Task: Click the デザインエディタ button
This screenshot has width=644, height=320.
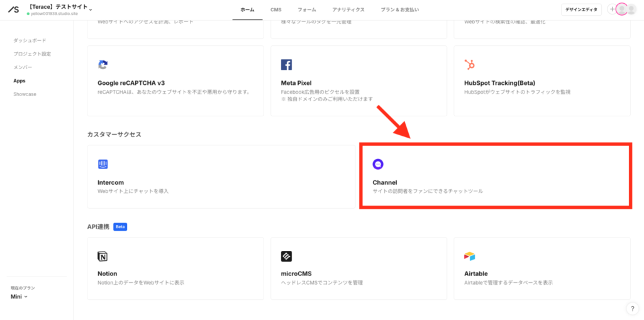Action: click(x=581, y=9)
